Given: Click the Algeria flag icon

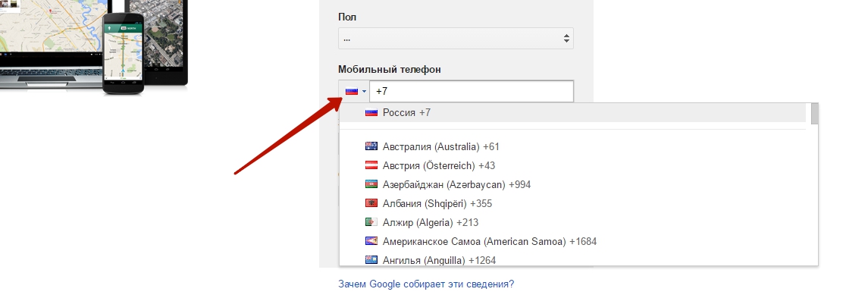Looking at the screenshot, I should 371,222.
